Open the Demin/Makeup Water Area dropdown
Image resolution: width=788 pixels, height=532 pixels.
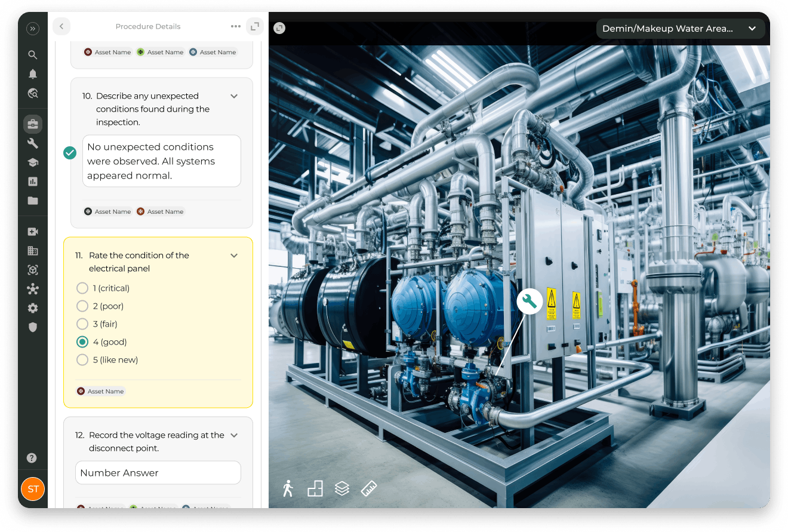coord(681,29)
